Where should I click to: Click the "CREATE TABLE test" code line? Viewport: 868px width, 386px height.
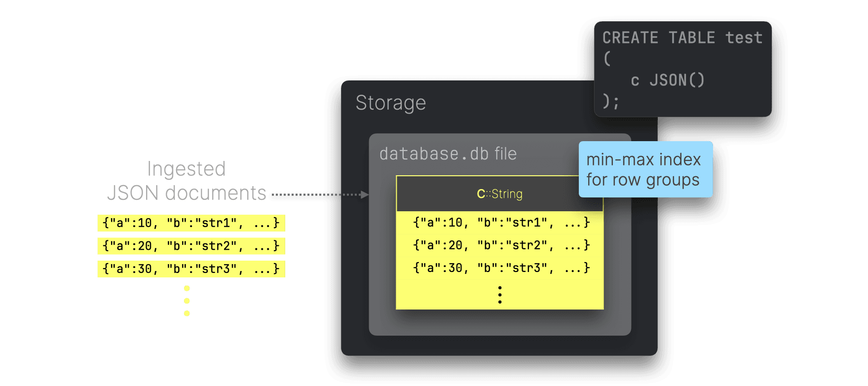point(682,38)
